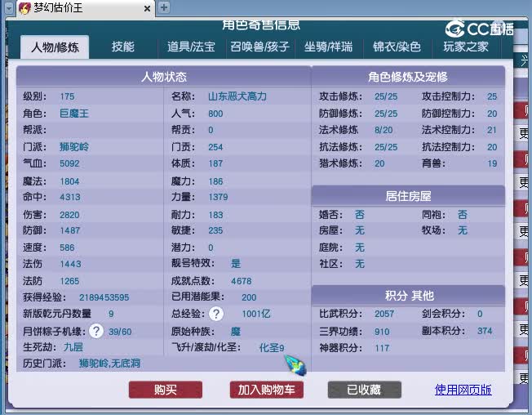Click 神器积分 value 117
Screen dimensions: 532x415
pos(382,348)
